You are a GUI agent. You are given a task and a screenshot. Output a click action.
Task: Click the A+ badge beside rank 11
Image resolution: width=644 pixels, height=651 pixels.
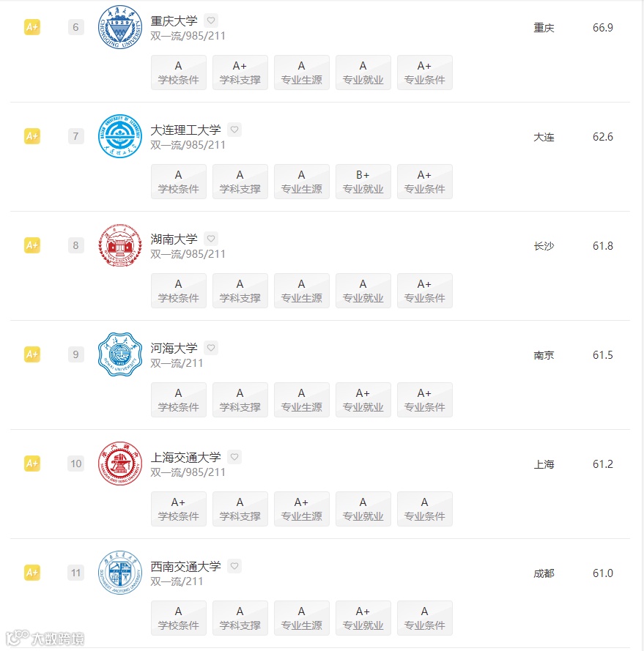pos(32,573)
